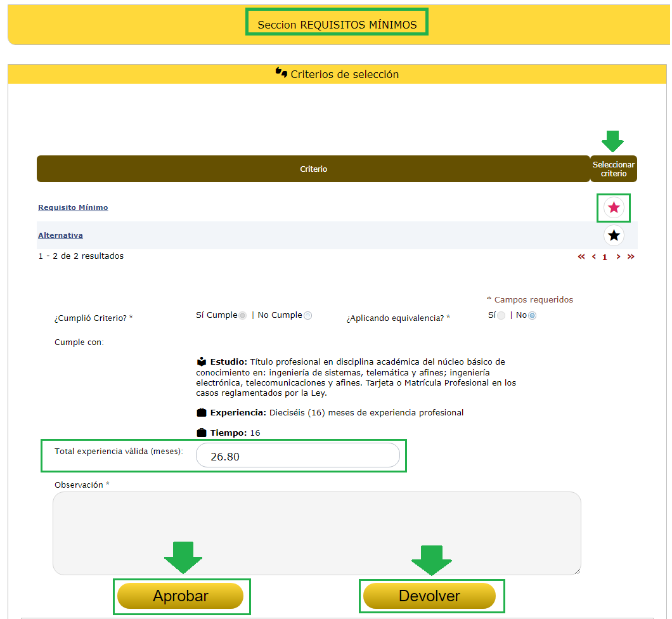Screen dimensions: 672x619
Task: Choose the No Cumple radio button
Action: click(307, 316)
